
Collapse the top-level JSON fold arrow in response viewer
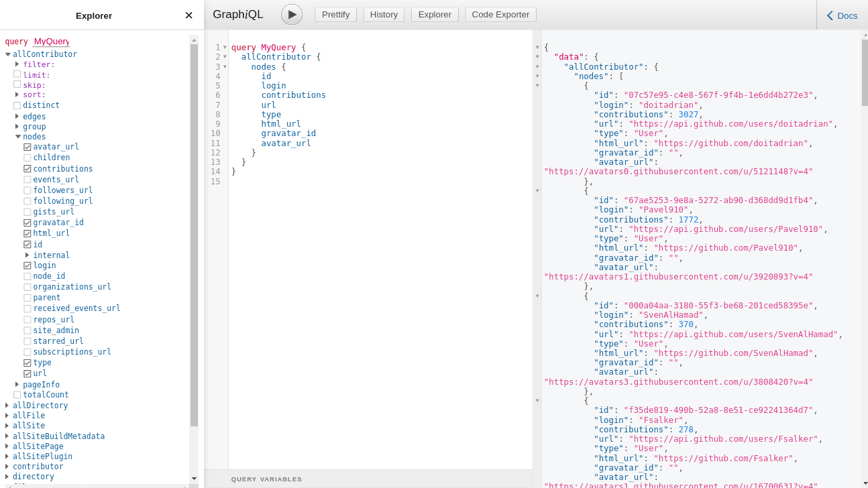click(x=537, y=47)
